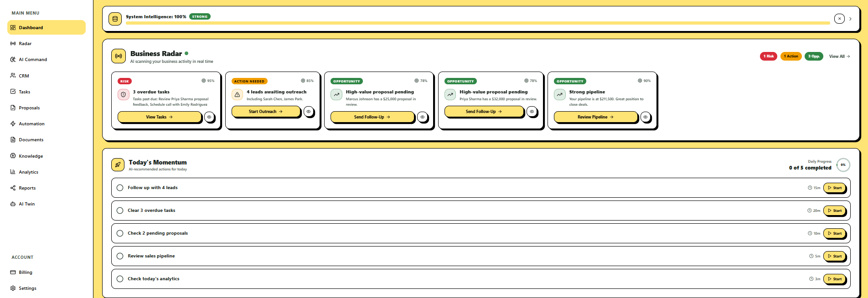Mark Review sales pipeline complete
This screenshot has width=868, height=298.
pos(120,256)
